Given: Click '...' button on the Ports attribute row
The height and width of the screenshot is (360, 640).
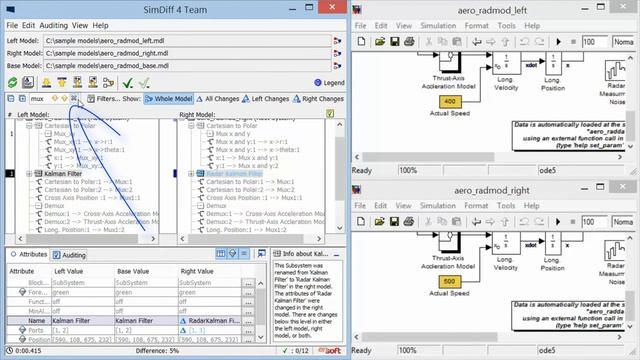Looking at the screenshot, I should click(x=248, y=330).
